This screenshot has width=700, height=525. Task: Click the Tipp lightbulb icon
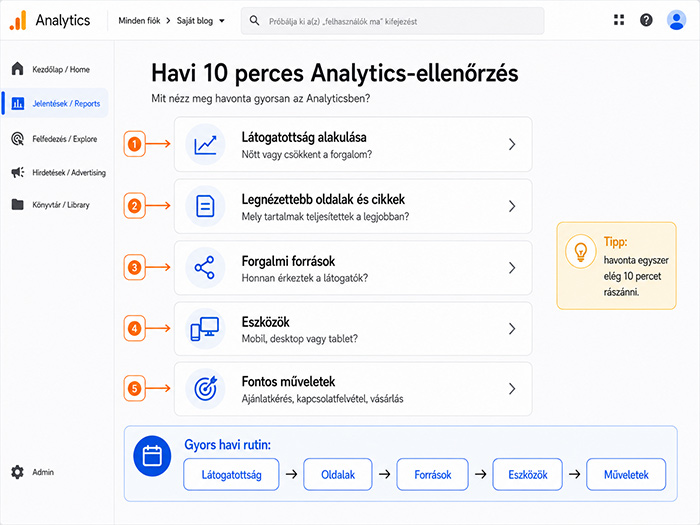580,252
